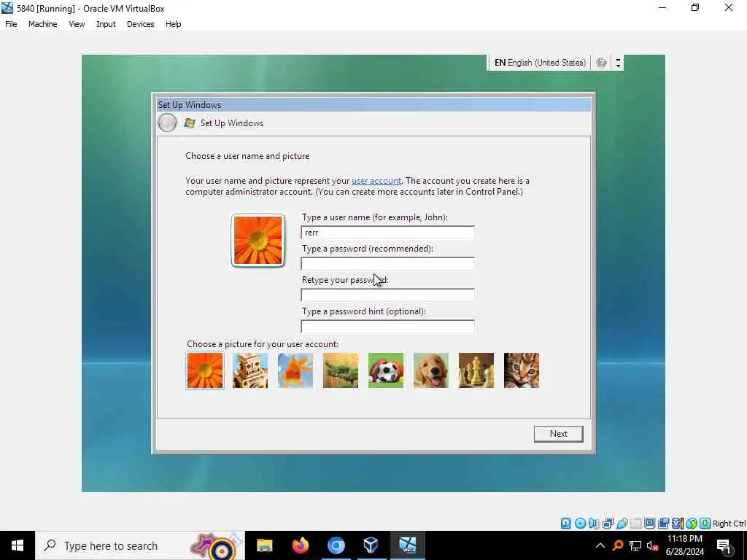Screen dimensions: 747x560
Task: Focus the Retype your password field
Action: (388, 295)
